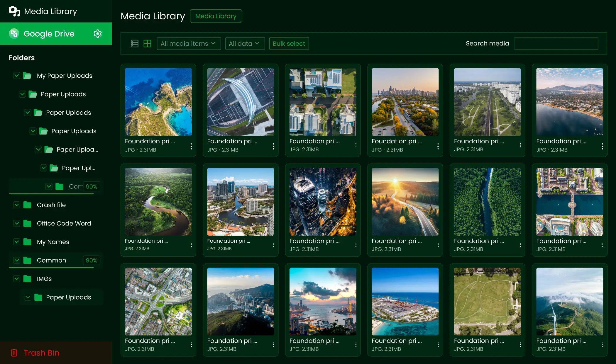This screenshot has width=616, height=364.
Task: Click the Trash Bin trash can icon
Action: [x=14, y=353]
